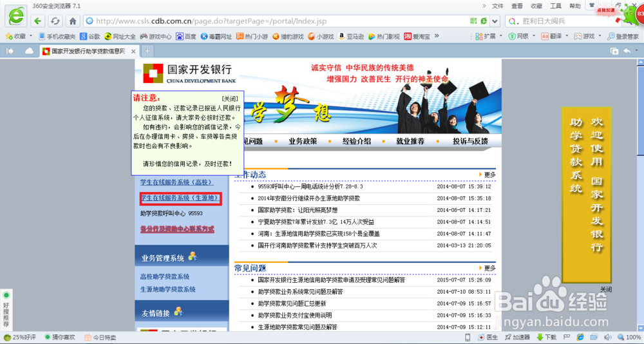Click the restore closed tab arrow icon

(x=627, y=51)
